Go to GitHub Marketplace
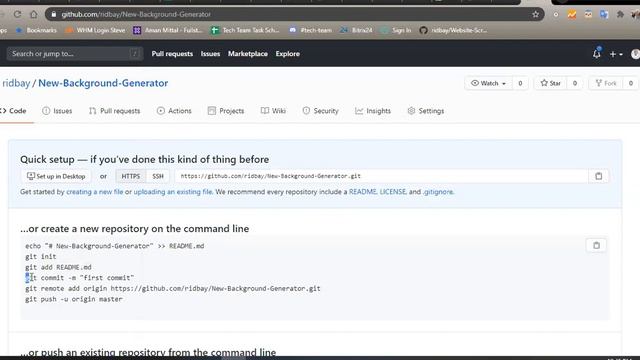 (x=248, y=53)
